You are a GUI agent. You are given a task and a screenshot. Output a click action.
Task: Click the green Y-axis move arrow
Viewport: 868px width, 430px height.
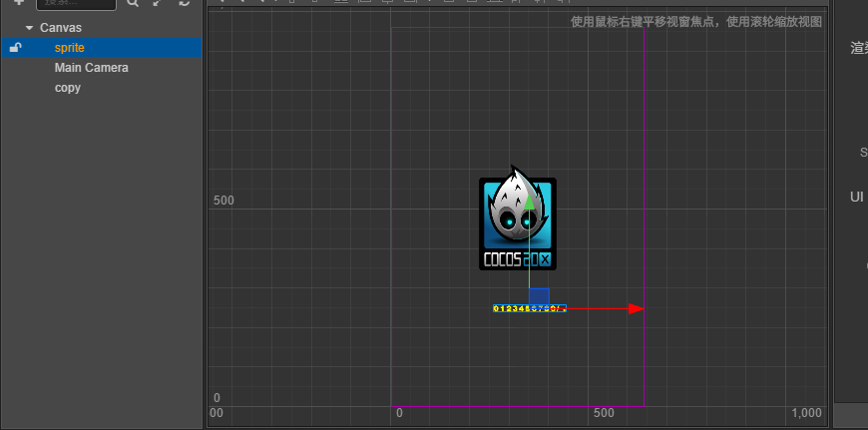pyautogui.click(x=529, y=202)
